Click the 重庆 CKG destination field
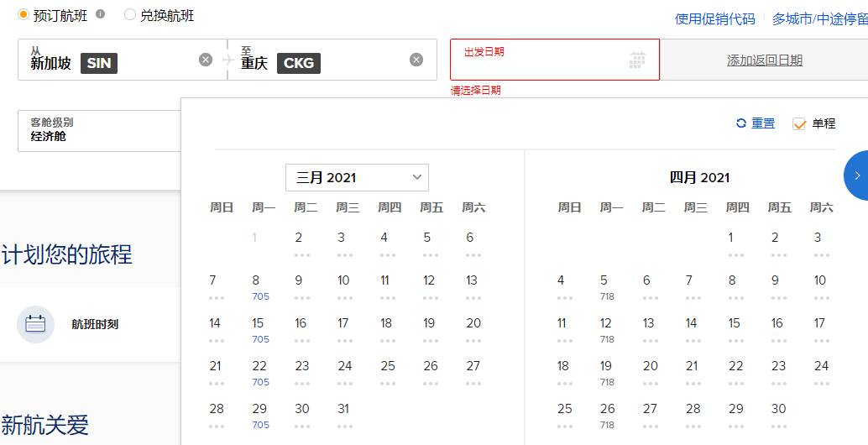Image resolution: width=868 pixels, height=445 pixels. (x=332, y=60)
